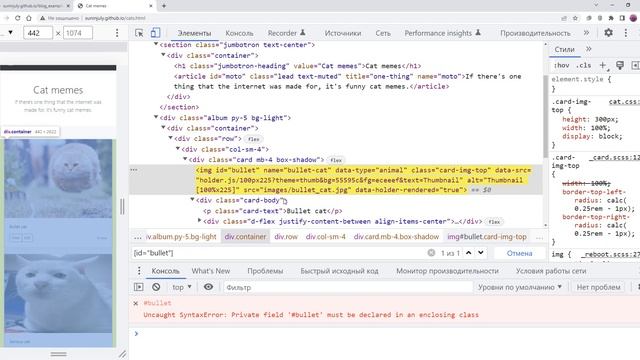Open the Проблемы drawer tab
640x360 pixels.
(x=265, y=271)
